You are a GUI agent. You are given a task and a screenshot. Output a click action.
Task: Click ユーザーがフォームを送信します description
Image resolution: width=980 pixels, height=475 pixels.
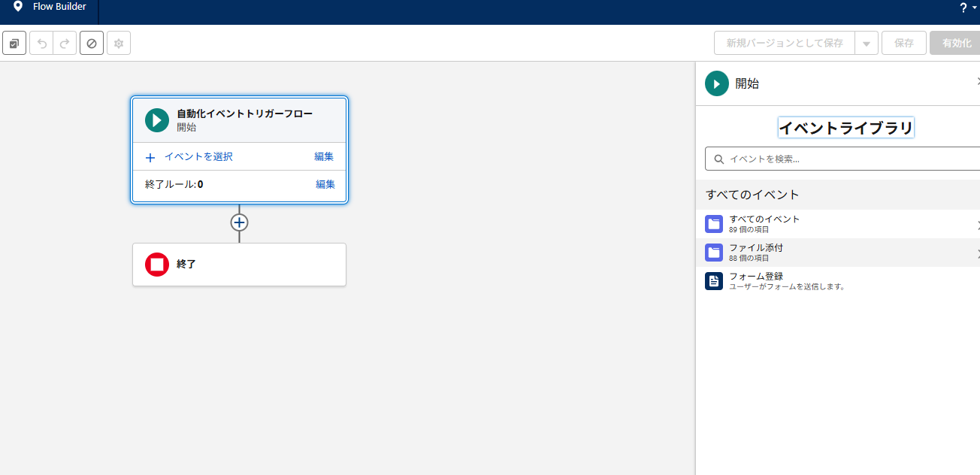coord(787,286)
